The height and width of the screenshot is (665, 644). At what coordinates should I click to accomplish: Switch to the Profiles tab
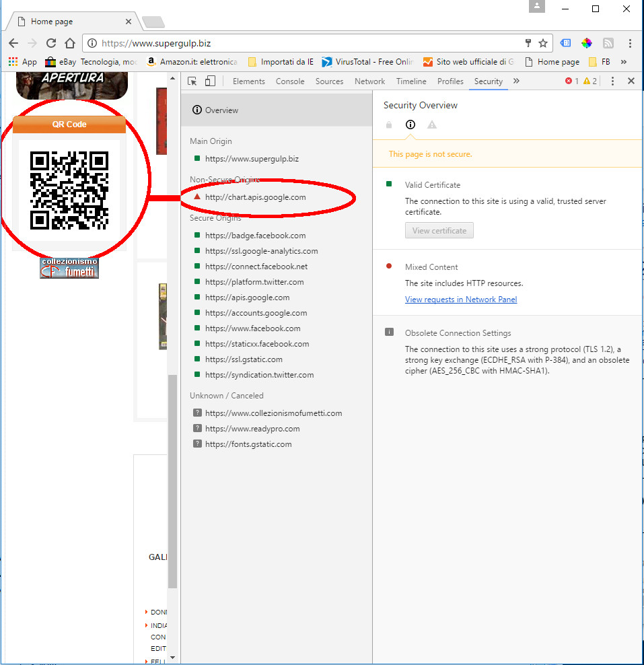pos(450,81)
